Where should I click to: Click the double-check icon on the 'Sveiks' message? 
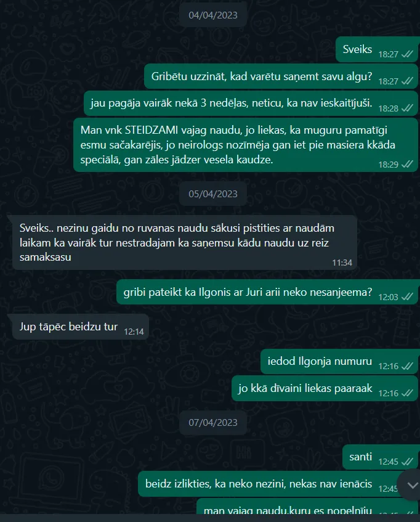point(407,54)
